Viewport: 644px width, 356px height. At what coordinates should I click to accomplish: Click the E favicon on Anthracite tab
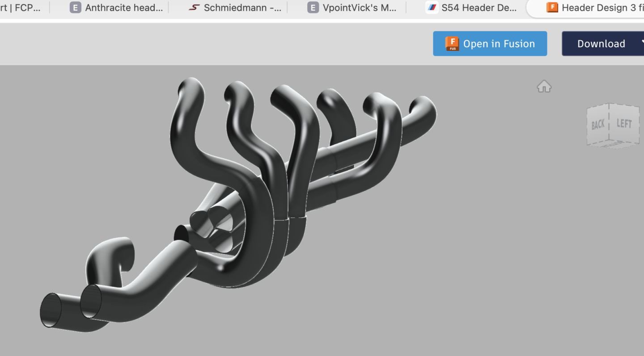(76, 8)
